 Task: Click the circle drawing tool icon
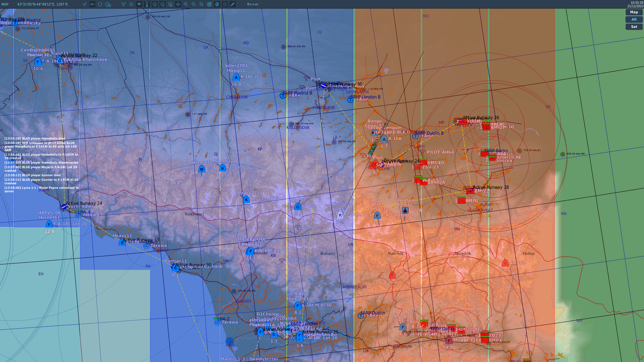[x=100, y=4]
